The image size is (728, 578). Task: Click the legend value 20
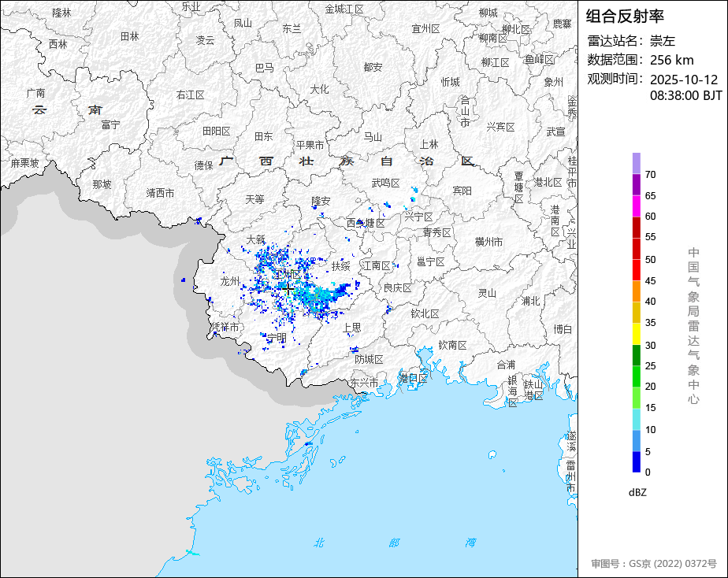651,386
